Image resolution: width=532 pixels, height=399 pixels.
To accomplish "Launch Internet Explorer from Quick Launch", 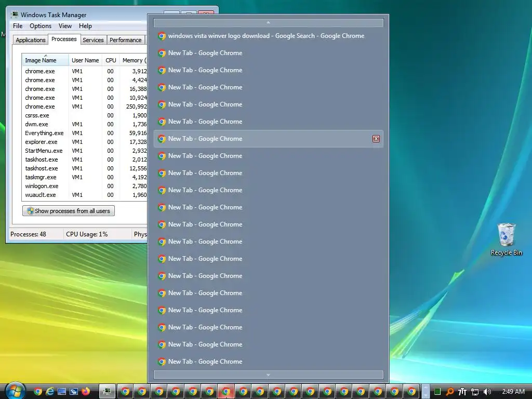I will [50, 392].
